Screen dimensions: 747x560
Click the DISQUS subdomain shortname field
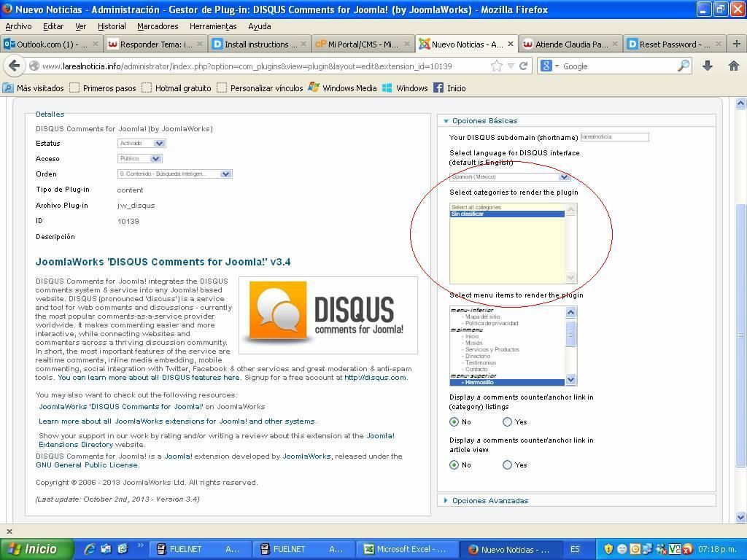[614, 136]
